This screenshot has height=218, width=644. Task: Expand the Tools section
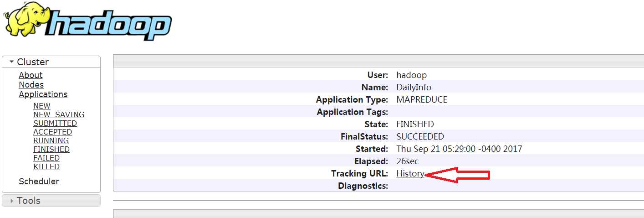click(x=11, y=201)
